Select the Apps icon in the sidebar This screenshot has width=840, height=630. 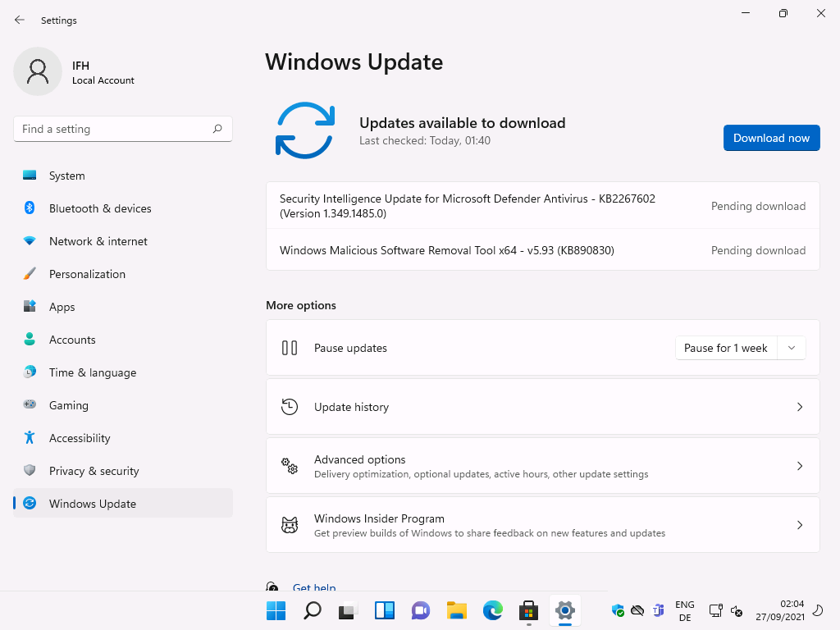[30, 306]
